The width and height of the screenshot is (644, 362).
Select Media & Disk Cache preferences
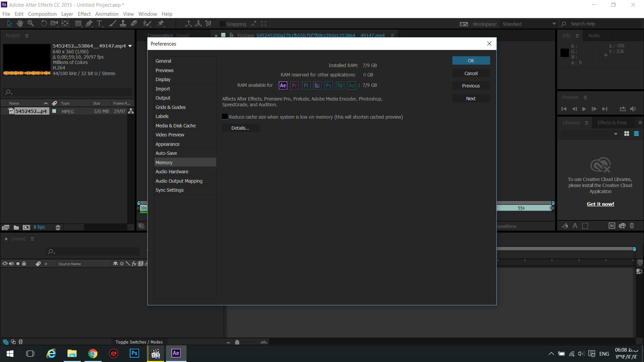click(x=185, y=126)
